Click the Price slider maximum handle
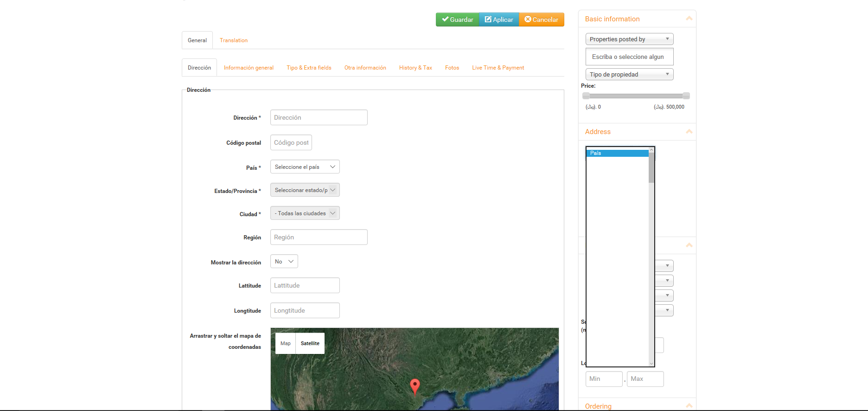 coord(686,96)
